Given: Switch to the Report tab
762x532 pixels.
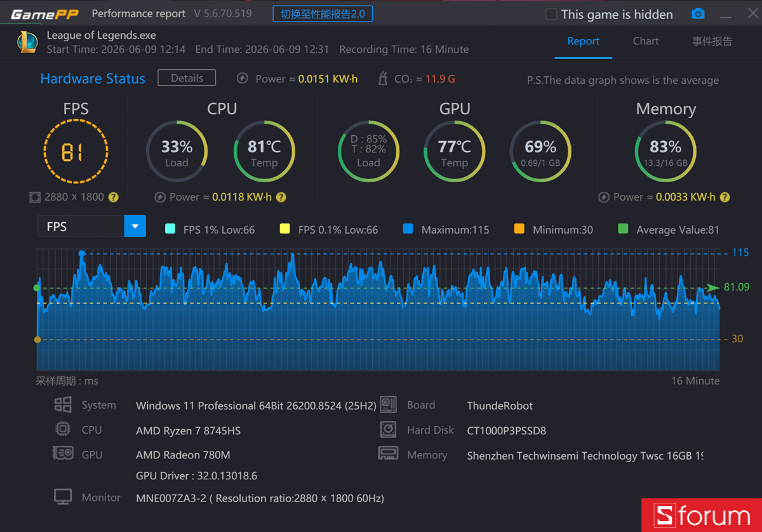Looking at the screenshot, I should (583, 41).
